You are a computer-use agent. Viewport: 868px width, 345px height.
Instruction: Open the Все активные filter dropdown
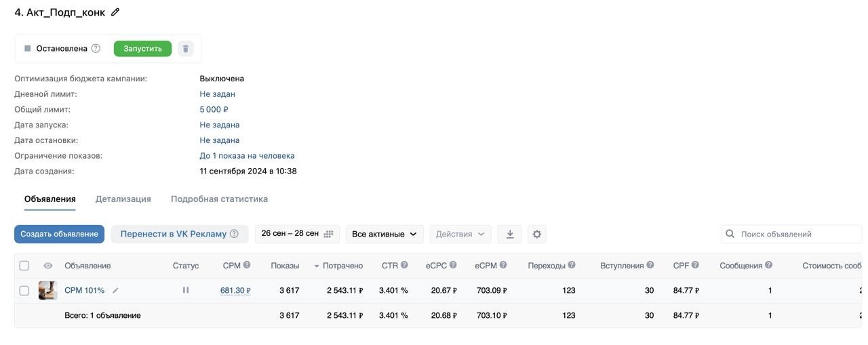tap(384, 234)
